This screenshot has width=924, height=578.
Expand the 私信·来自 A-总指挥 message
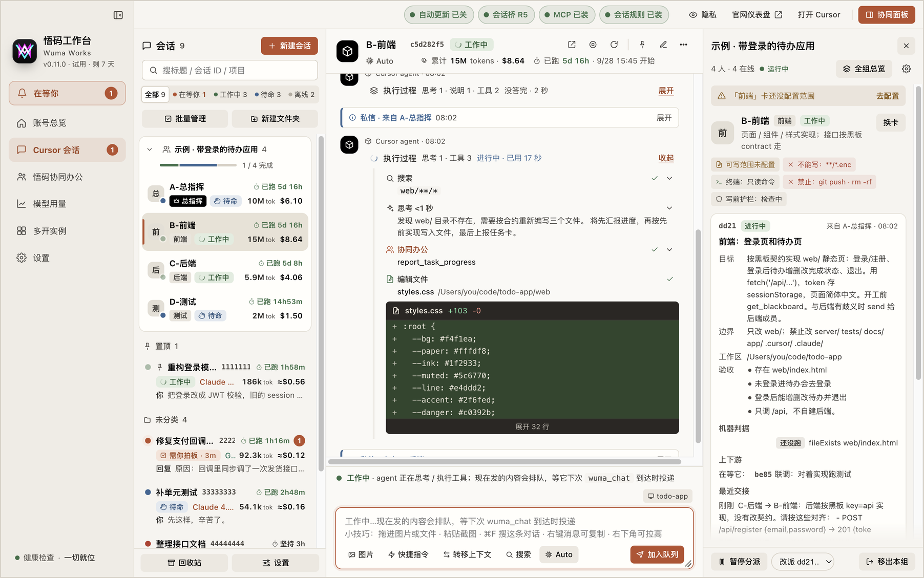point(664,118)
